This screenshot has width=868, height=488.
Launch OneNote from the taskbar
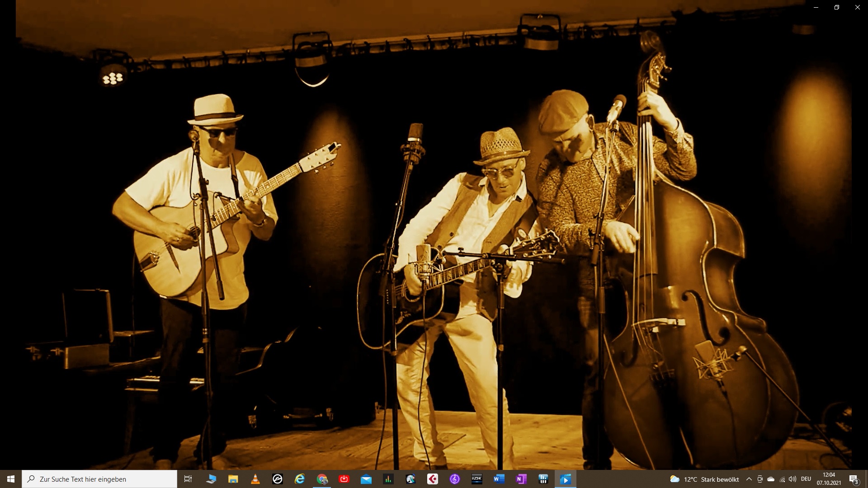(x=521, y=479)
